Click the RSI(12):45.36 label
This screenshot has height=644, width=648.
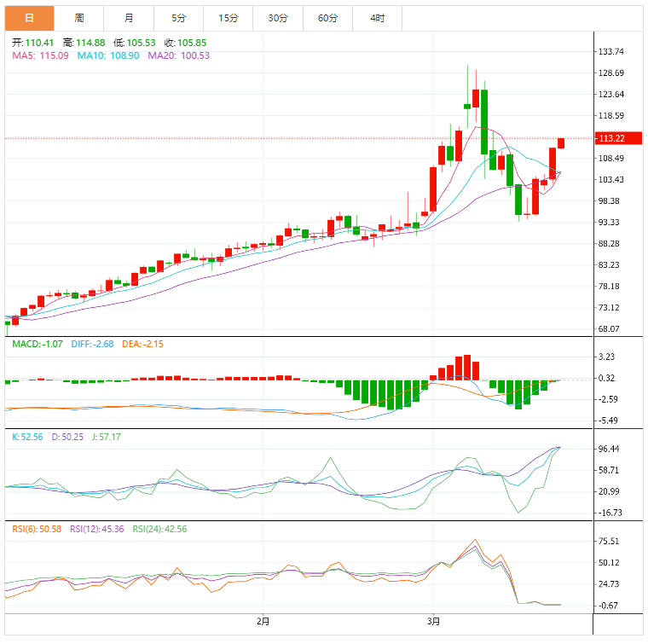pyautogui.click(x=97, y=530)
